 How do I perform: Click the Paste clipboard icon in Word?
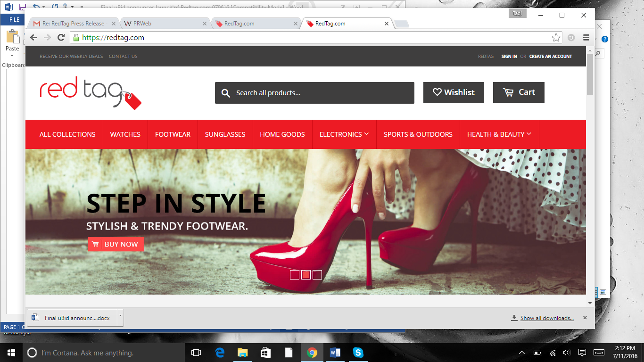coord(12,37)
